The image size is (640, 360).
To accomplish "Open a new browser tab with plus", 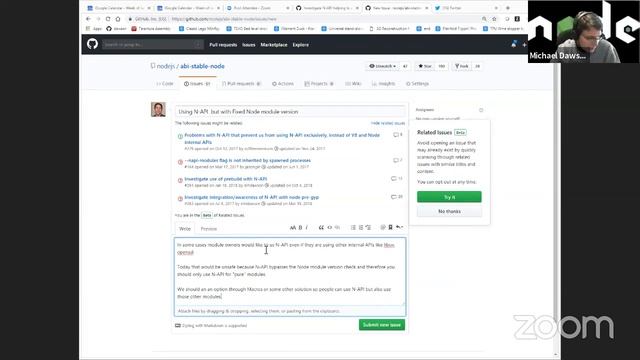I will click(508, 8).
